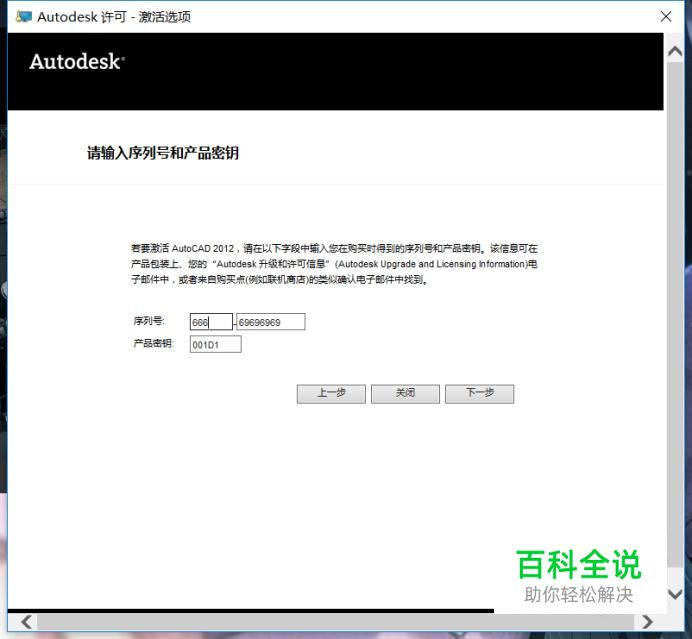Click the 序列号 label

tap(149, 321)
